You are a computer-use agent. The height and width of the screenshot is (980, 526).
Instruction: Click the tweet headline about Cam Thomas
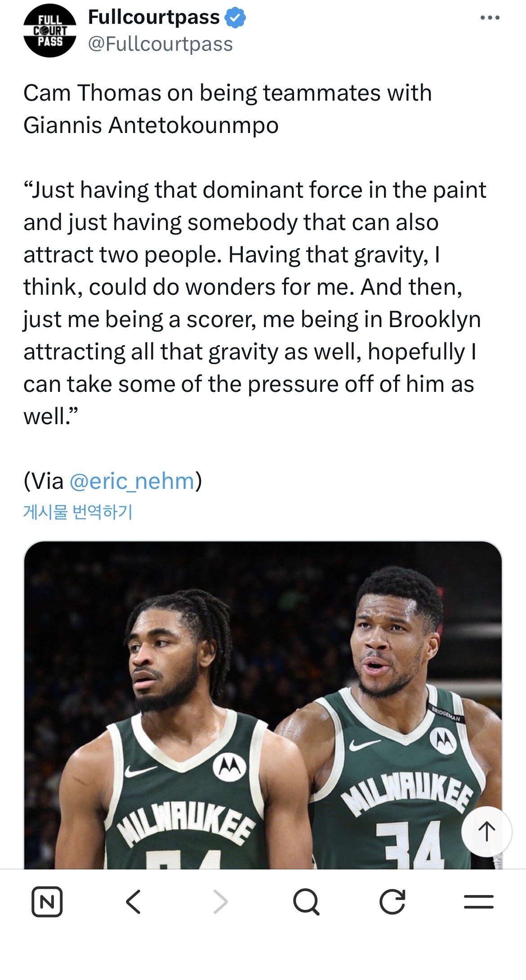(227, 109)
